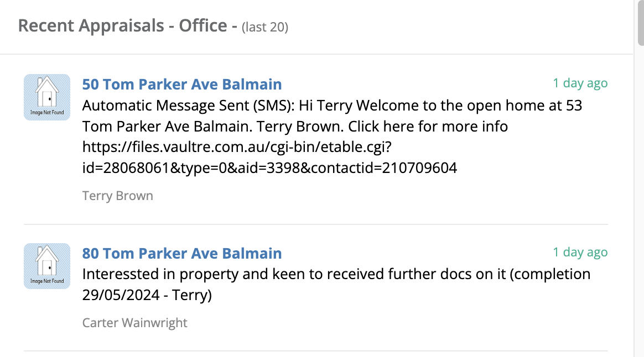The width and height of the screenshot is (644, 357).
Task: Click the house placeholder icon beside 80 Tom Parker Ave
Action: 47,266
